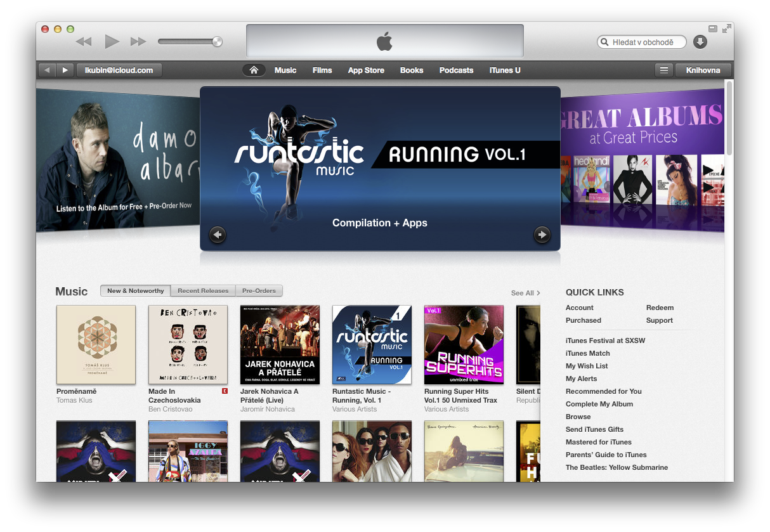Show previous banner with left arrow

tap(218, 235)
